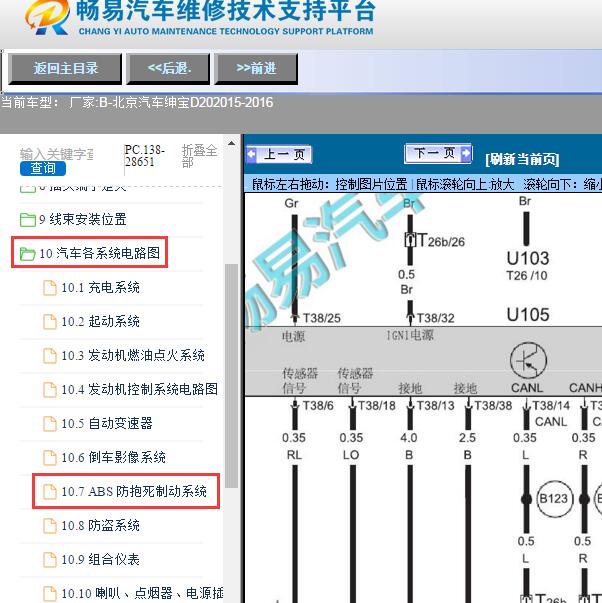Click page icon beside 10.9 组合仪表
This screenshot has width=602, height=603.
tap(50, 560)
